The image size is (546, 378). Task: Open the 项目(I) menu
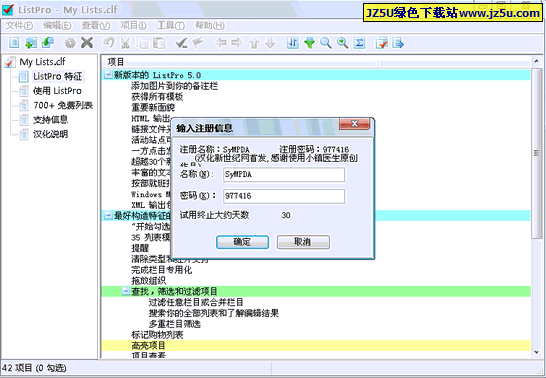(x=133, y=25)
